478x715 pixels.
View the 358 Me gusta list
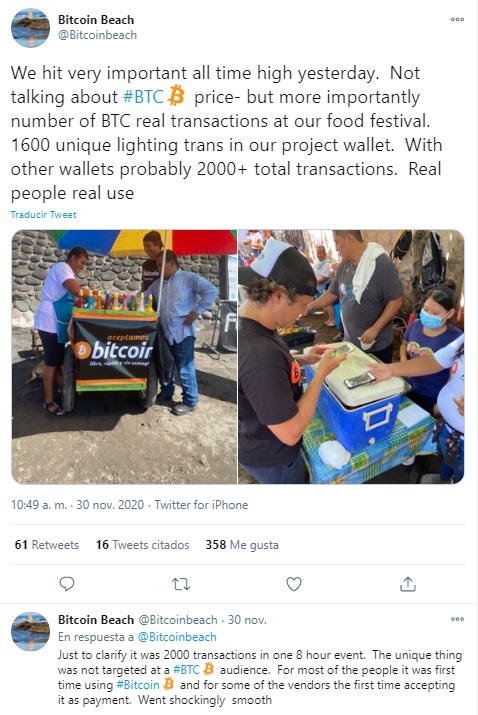point(242,545)
